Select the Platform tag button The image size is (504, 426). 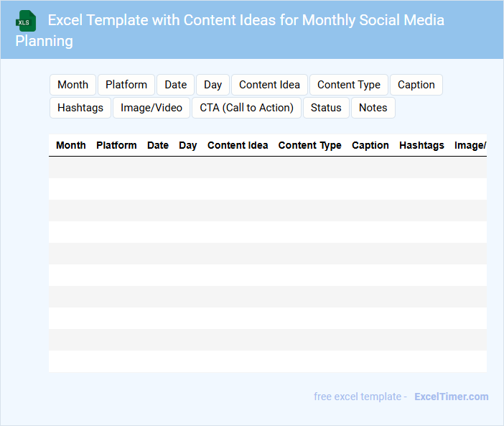click(126, 85)
